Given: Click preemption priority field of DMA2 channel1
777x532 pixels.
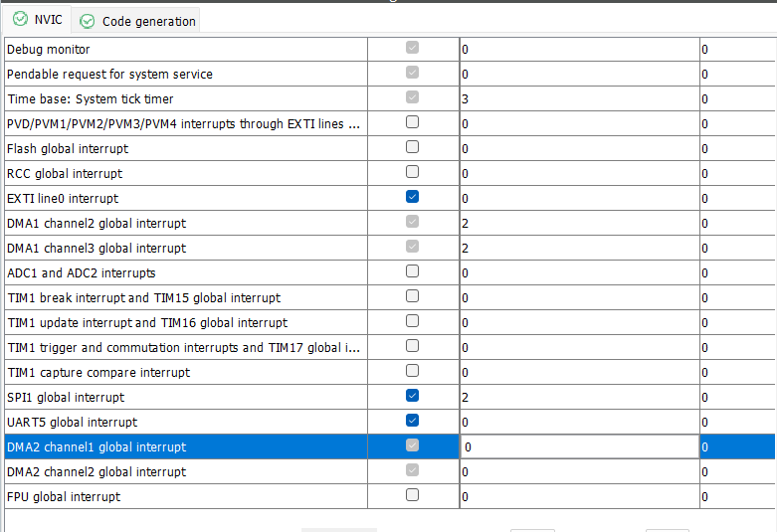Looking at the screenshot, I should pos(578,447).
